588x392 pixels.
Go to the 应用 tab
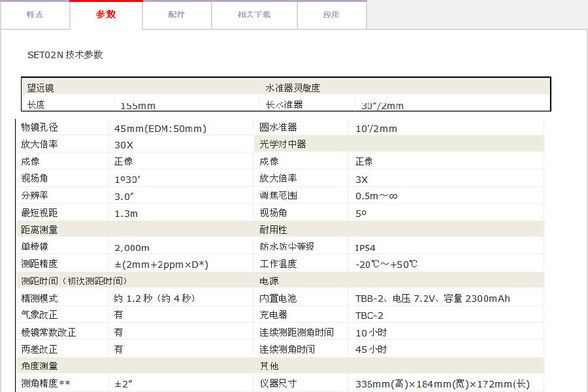[331, 14]
